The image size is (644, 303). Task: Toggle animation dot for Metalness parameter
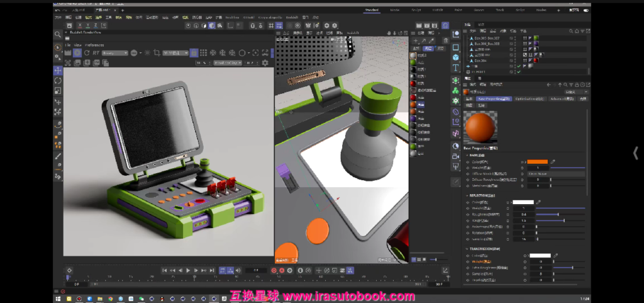pos(468,186)
